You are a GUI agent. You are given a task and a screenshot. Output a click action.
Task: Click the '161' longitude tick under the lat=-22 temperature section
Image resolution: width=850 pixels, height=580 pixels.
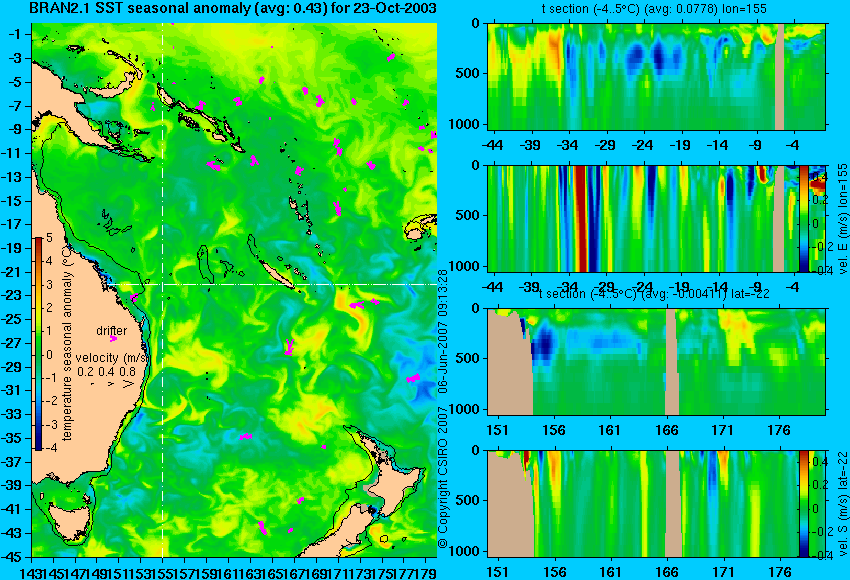610,430
